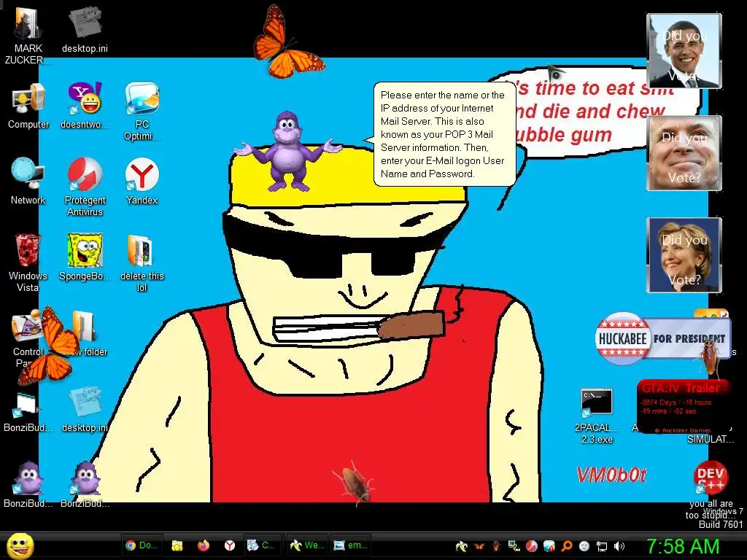
Task: Click the 'desktop.ini' file above BonziBud icons
Action: point(85,408)
